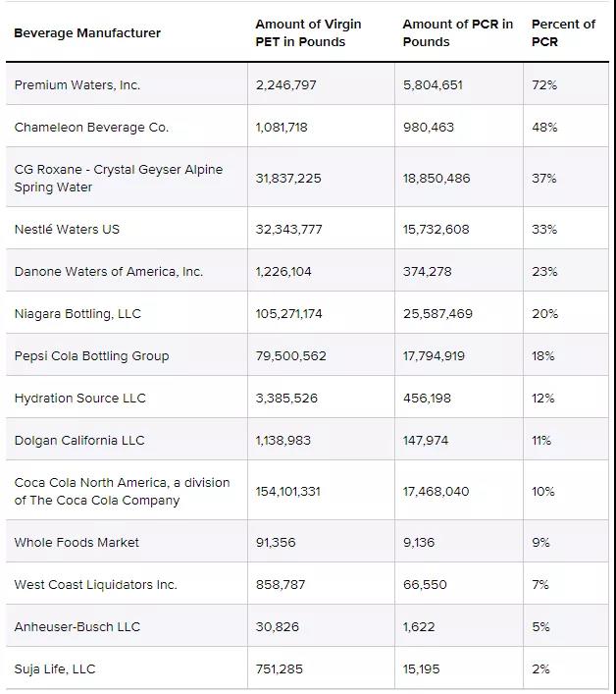Select the Hydration Source LLC cell
This screenshot has height=694, width=616.
79,399
